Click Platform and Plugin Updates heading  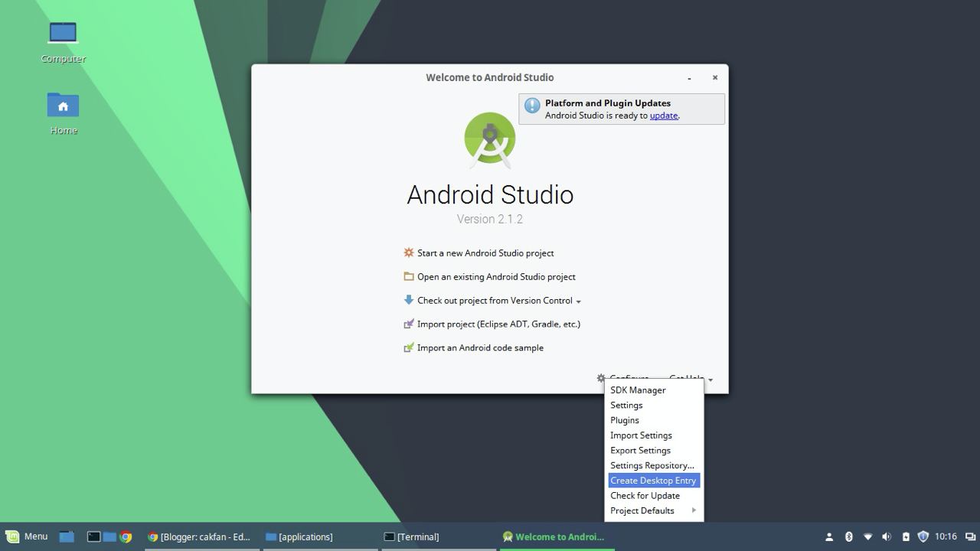tap(608, 103)
